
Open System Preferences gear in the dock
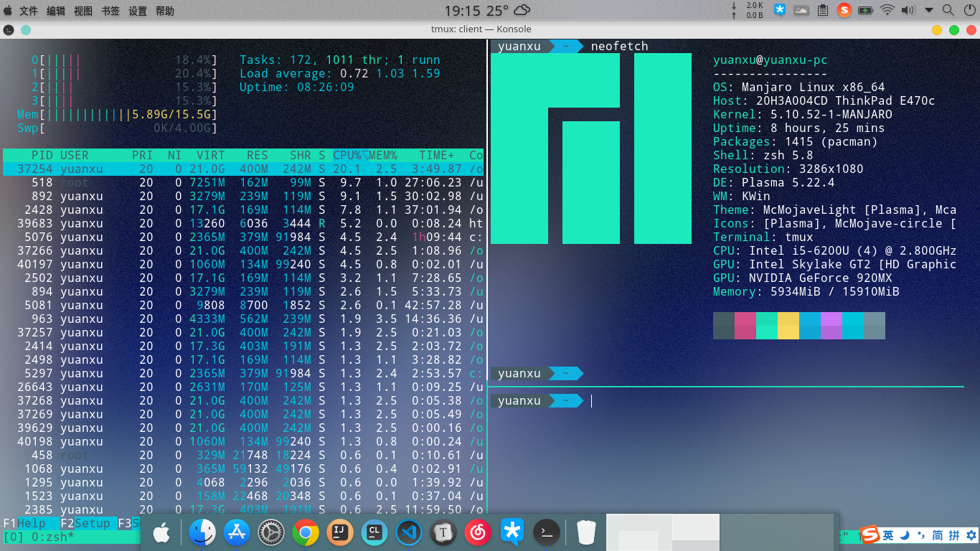271,532
